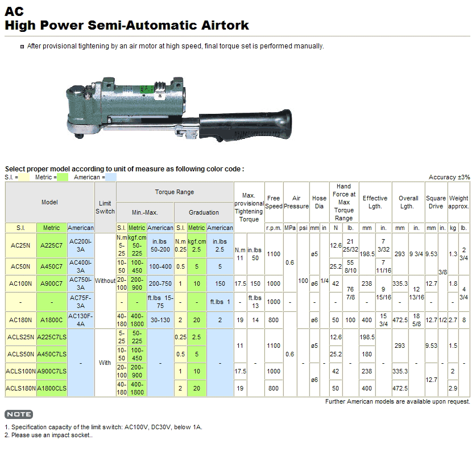Select model cell 'ACLS25N'
This screenshot has height=452, width=476.
tap(20, 337)
